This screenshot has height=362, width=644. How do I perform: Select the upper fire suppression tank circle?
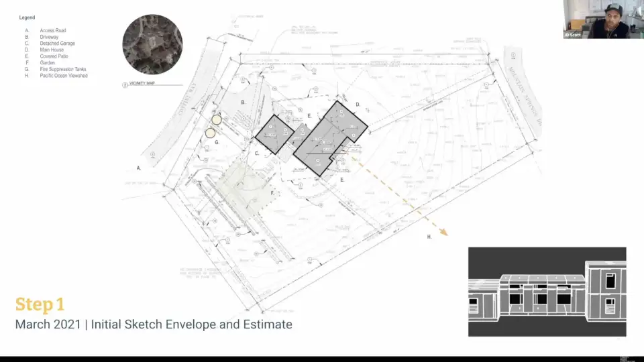217,119
